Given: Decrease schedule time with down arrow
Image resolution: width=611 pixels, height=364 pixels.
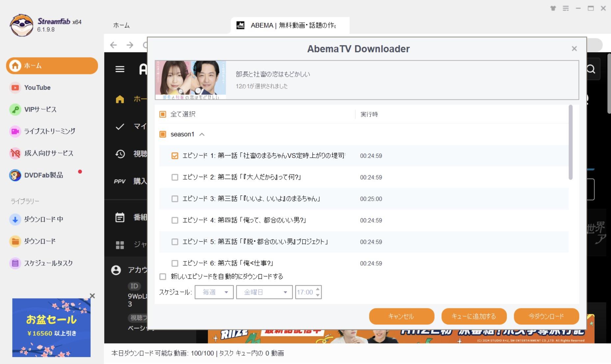Looking at the screenshot, I should (318, 295).
